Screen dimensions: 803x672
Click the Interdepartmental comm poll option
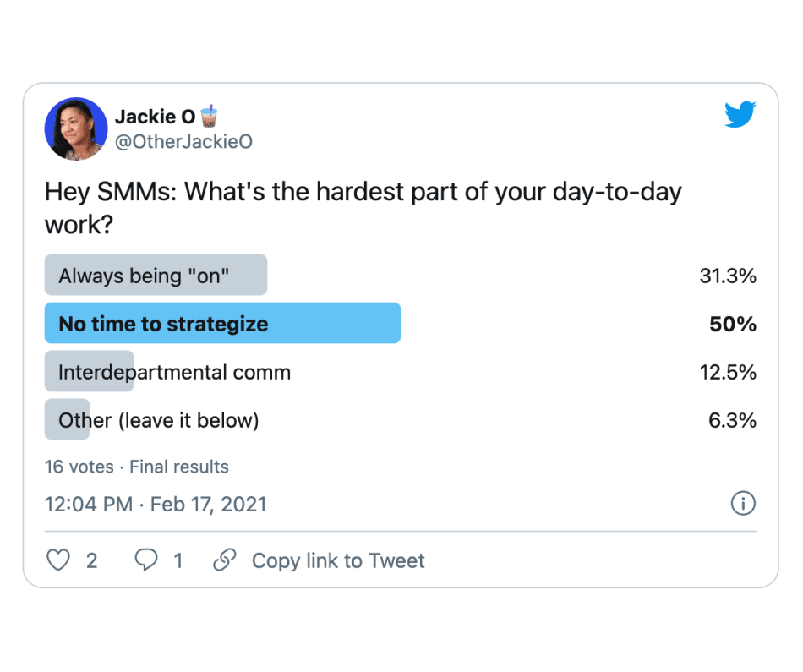(x=174, y=372)
